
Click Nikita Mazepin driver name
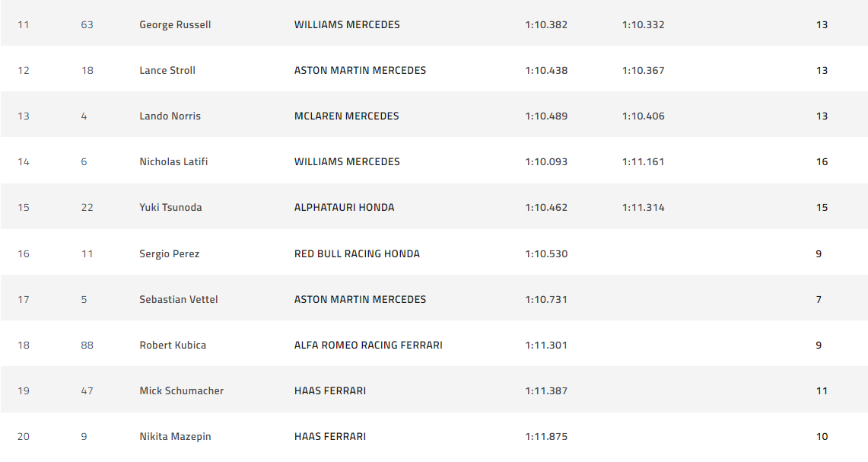coord(175,436)
